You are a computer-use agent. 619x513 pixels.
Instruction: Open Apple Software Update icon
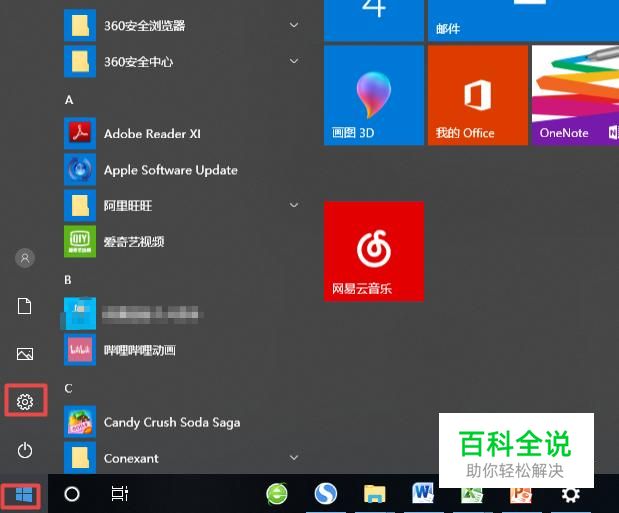click(x=80, y=169)
